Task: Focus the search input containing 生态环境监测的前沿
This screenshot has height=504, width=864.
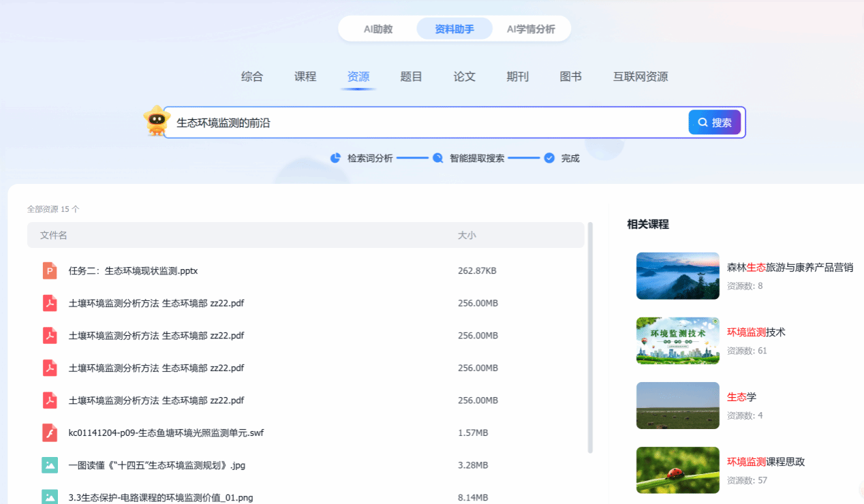Action: [x=422, y=123]
